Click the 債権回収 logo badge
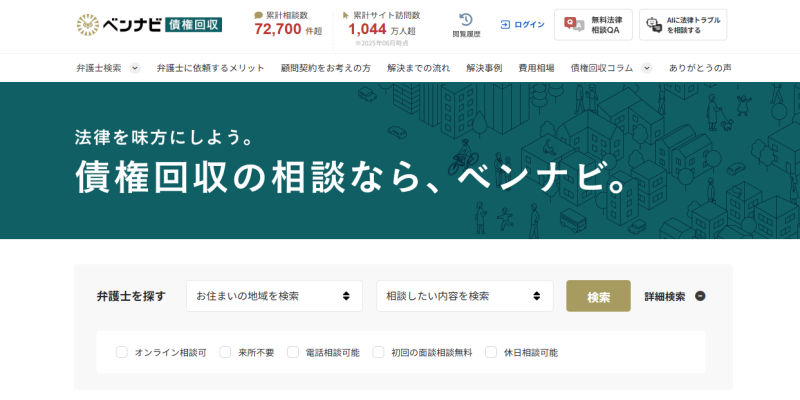 click(193, 24)
